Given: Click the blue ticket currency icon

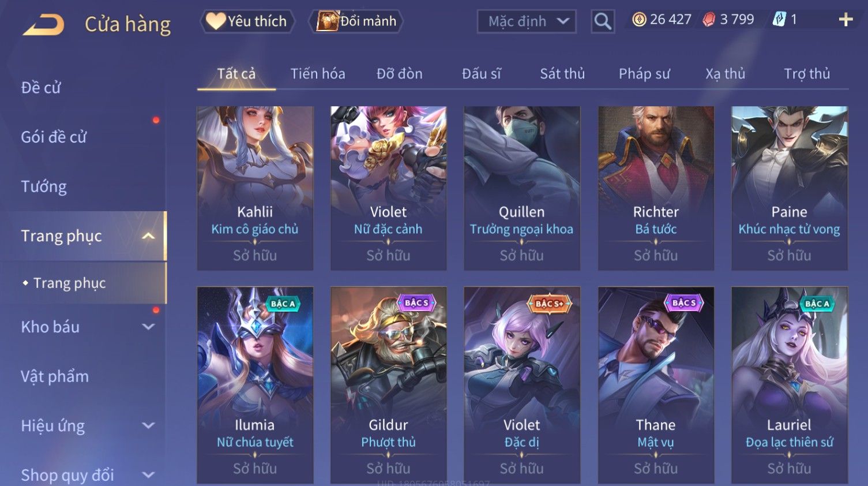Looking at the screenshot, I should point(779,20).
